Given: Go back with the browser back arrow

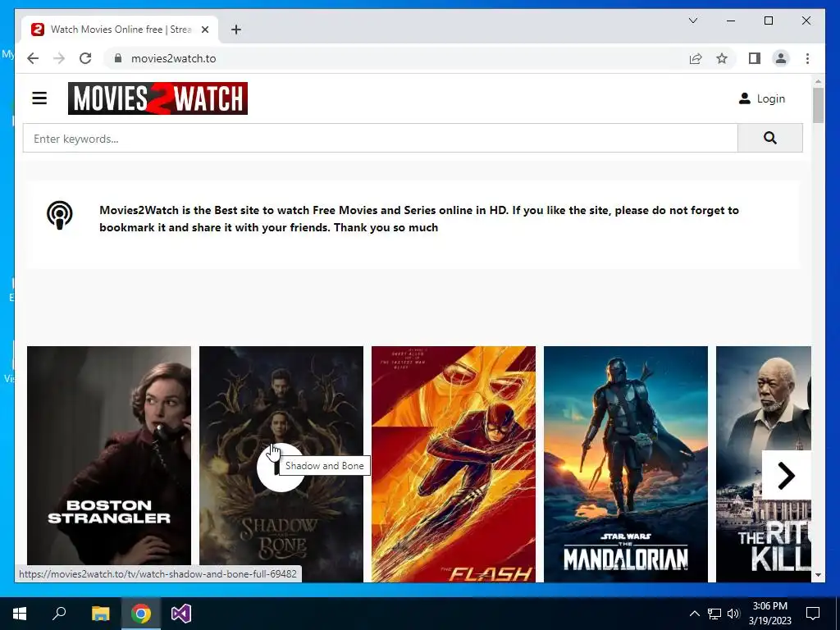Looking at the screenshot, I should 33,58.
